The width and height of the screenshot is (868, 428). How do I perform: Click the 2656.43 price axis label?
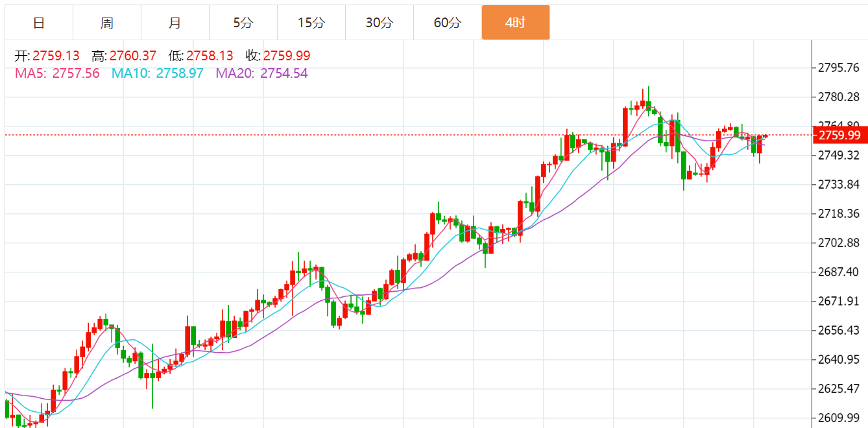click(x=838, y=331)
